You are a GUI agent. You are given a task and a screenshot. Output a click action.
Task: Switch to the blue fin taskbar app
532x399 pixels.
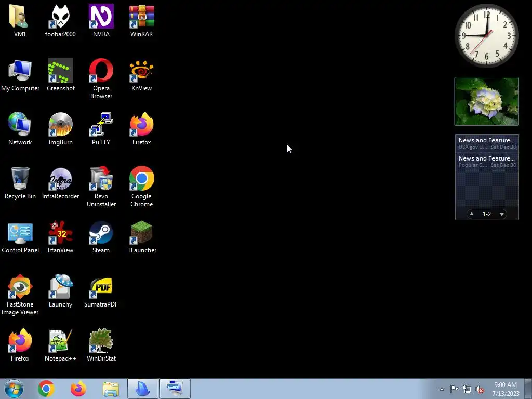143,389
